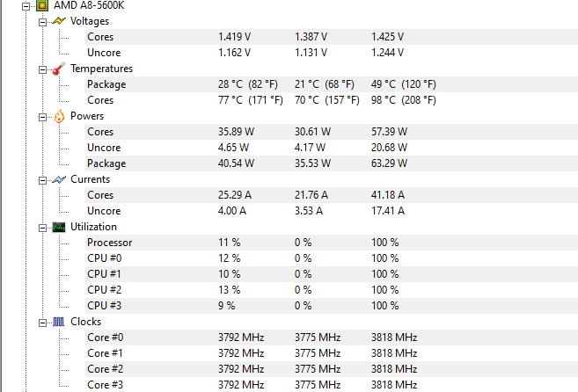
Task: Click the Clocks square-wave icon
Action: click(x=59, y=322)
